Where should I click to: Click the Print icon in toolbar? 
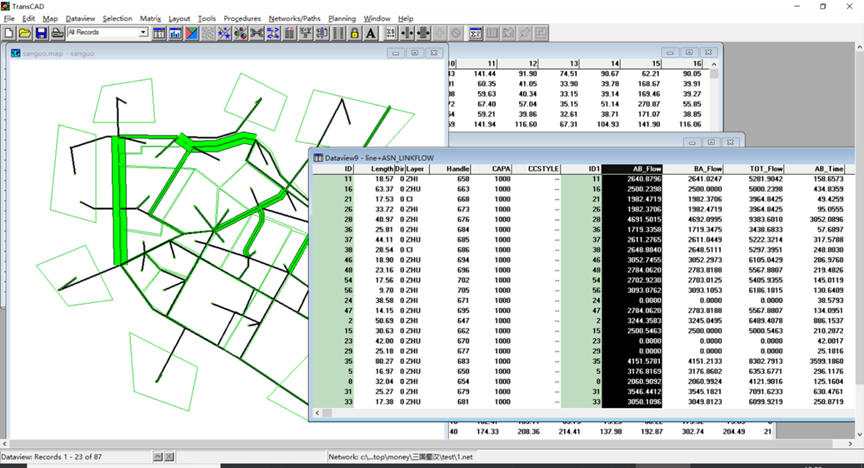point(57,33)
